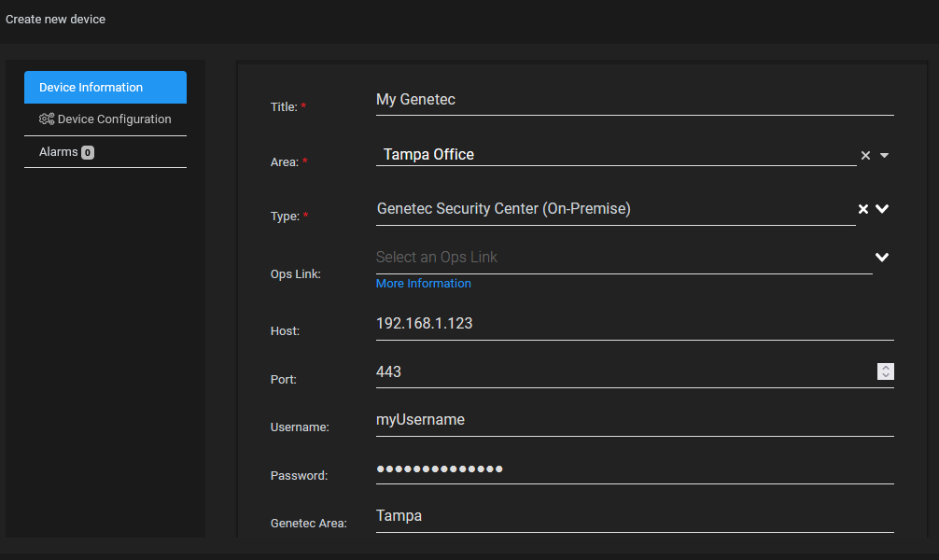Switch to Device Configuration tab
The height and width of the screenshot is (560, 939).
pyautogui.click(x=105, y=119)
